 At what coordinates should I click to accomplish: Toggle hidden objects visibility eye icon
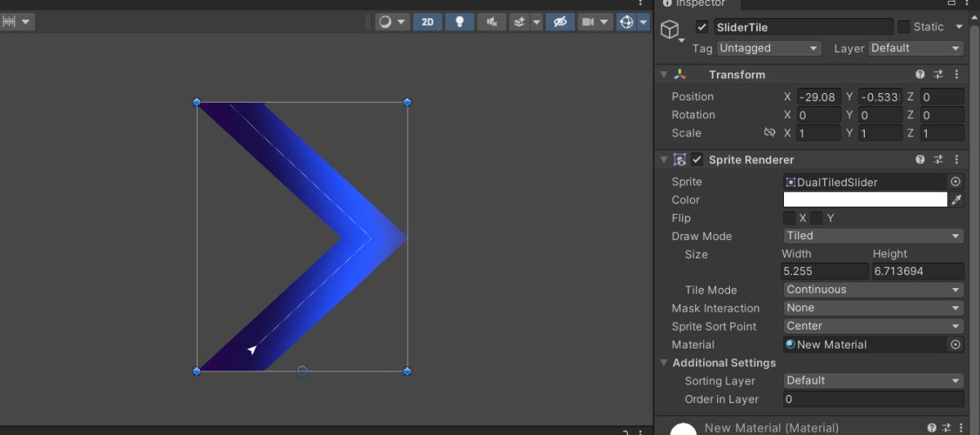point(559,22)
